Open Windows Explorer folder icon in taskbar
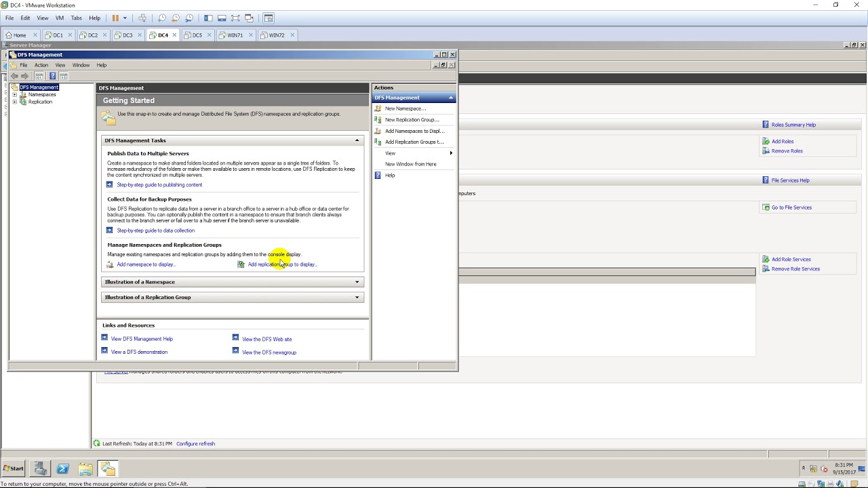868x488 pixels. tap(85, 468)
